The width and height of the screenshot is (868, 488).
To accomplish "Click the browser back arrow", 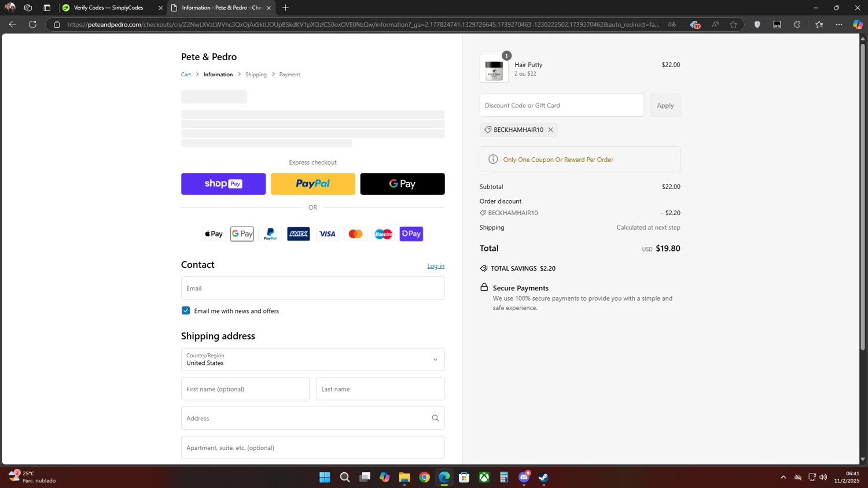I will click(x=13, y=24).
